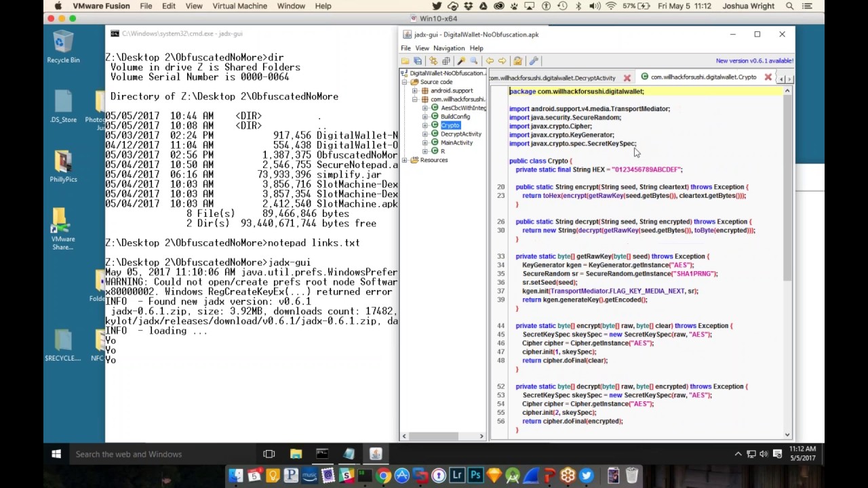Open the jadx Navigation menu
Screen dimensions: 868x488
[x=449, y=48]
